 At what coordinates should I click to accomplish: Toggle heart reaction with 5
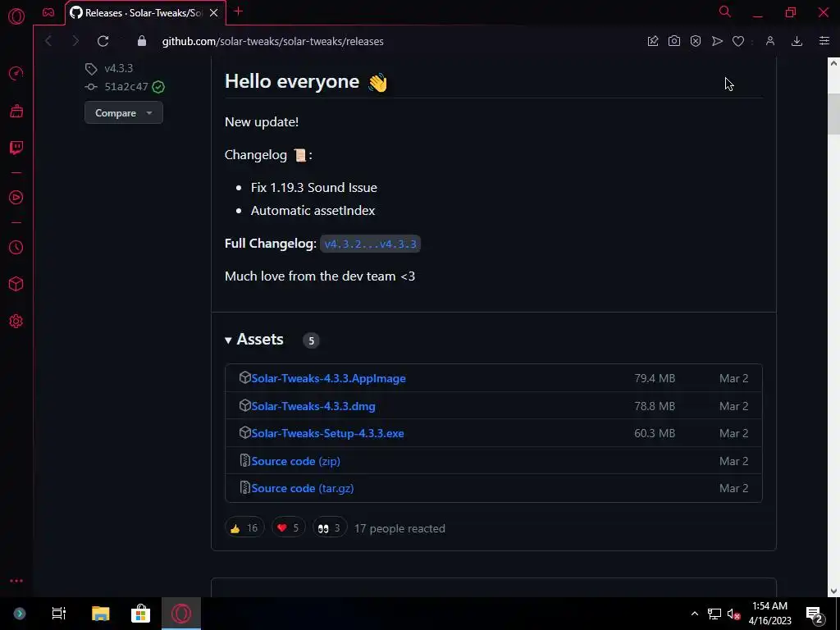tap(288, 528)
